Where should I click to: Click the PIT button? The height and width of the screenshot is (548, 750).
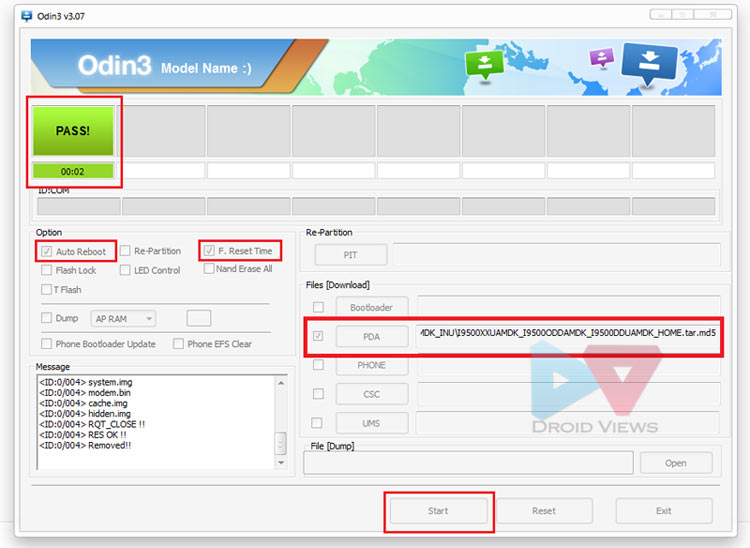pos(351,255)
